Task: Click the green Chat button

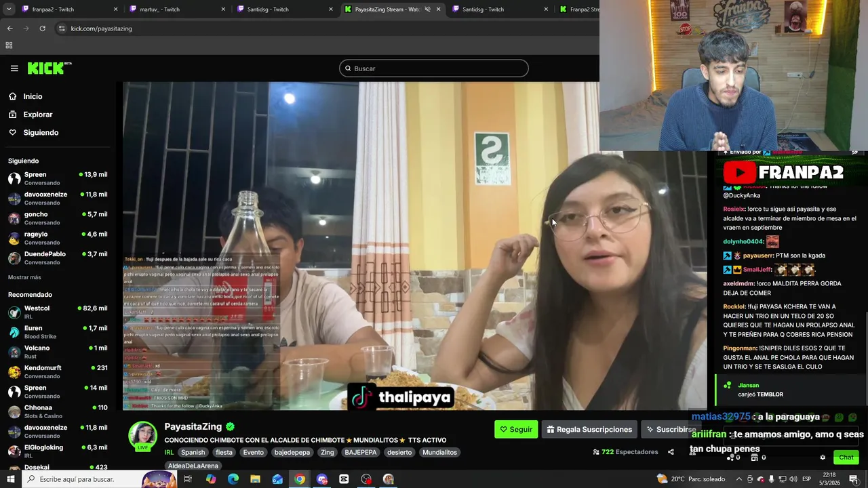Action: (x=846, y=457)
